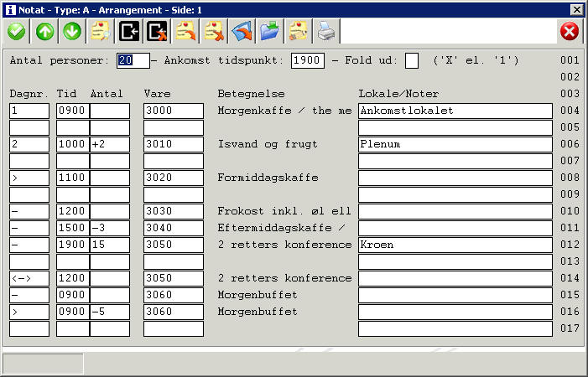
Task: Click the Dagnr. field with <-> symbol
Action: click(29, 278)
